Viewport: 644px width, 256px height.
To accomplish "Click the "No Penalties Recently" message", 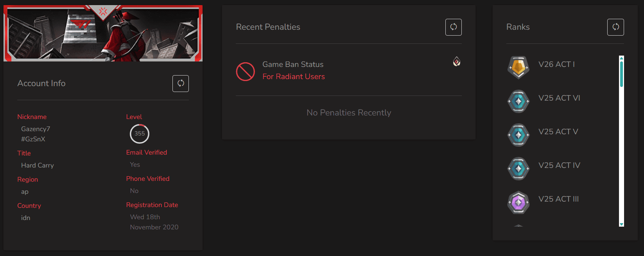I will pos(349,113).
